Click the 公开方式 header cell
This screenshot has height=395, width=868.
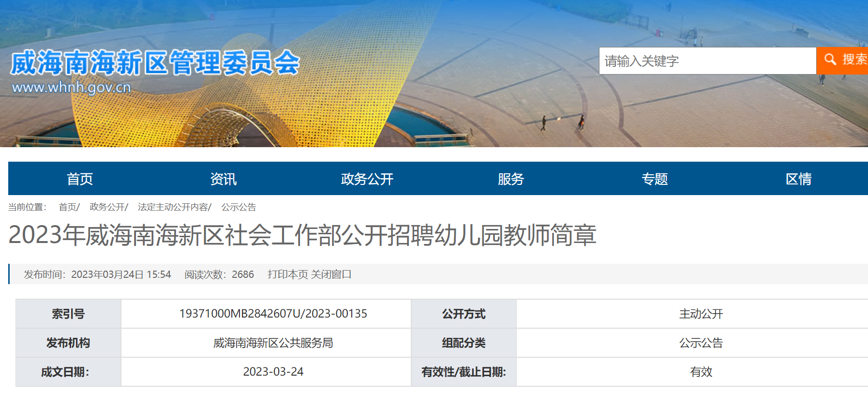click(x=464, y=314)
